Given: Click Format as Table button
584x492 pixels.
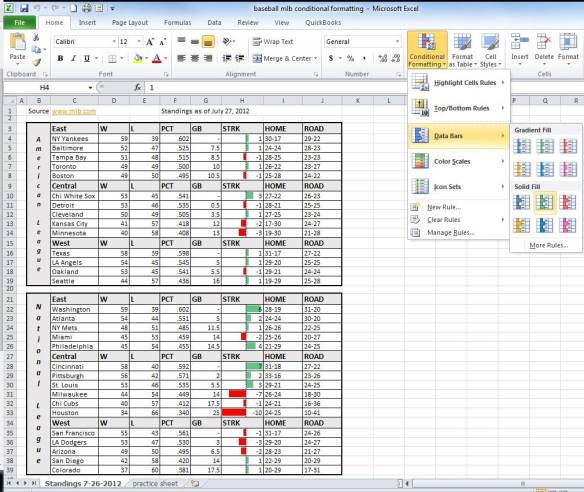Looking at the screenshot, I should [462, 50].
